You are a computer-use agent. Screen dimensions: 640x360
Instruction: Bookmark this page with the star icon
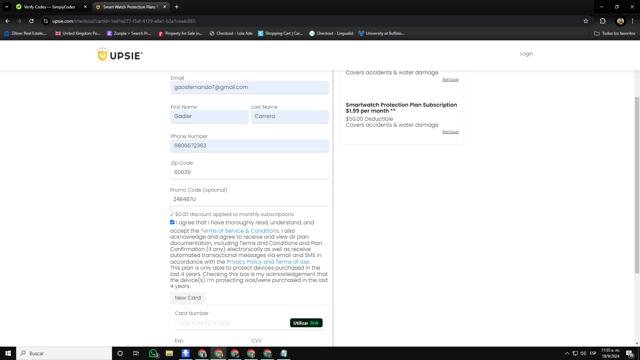pyautogui.click(x=586, y=21)
